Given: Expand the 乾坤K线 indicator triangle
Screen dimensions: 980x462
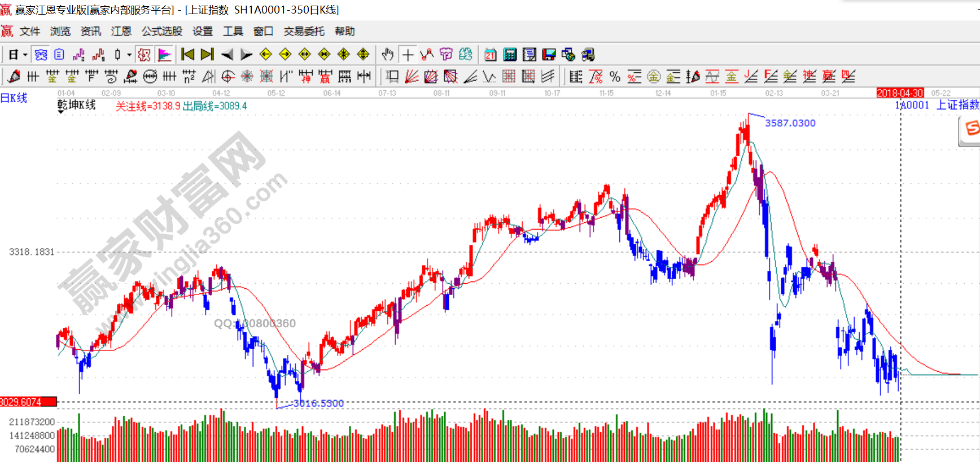Looking at the screenshot, I should tap(60, 112).
